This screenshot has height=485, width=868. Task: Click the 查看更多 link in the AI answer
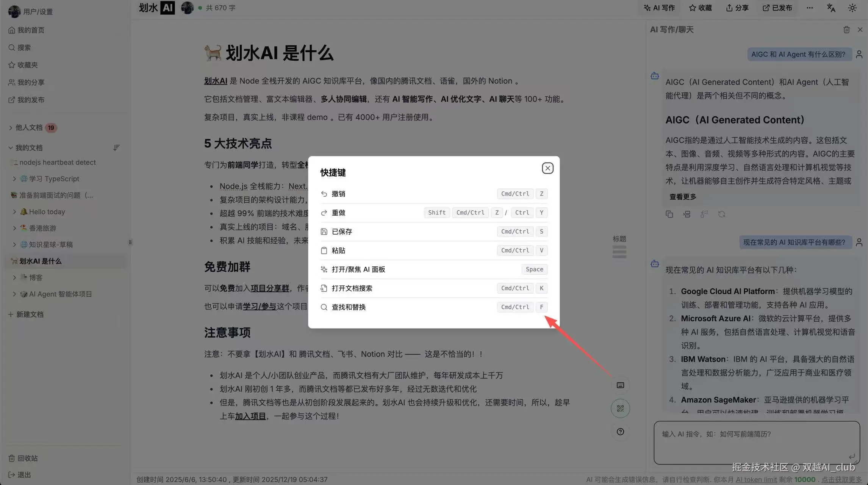pyautogui.click(x=682, y=196)
